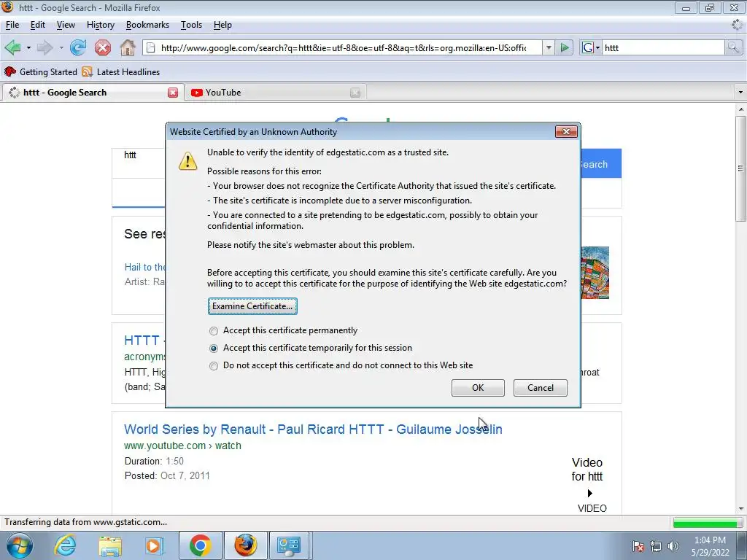
Task: Reload the page with the Reload icon
Action: (78, 47)
